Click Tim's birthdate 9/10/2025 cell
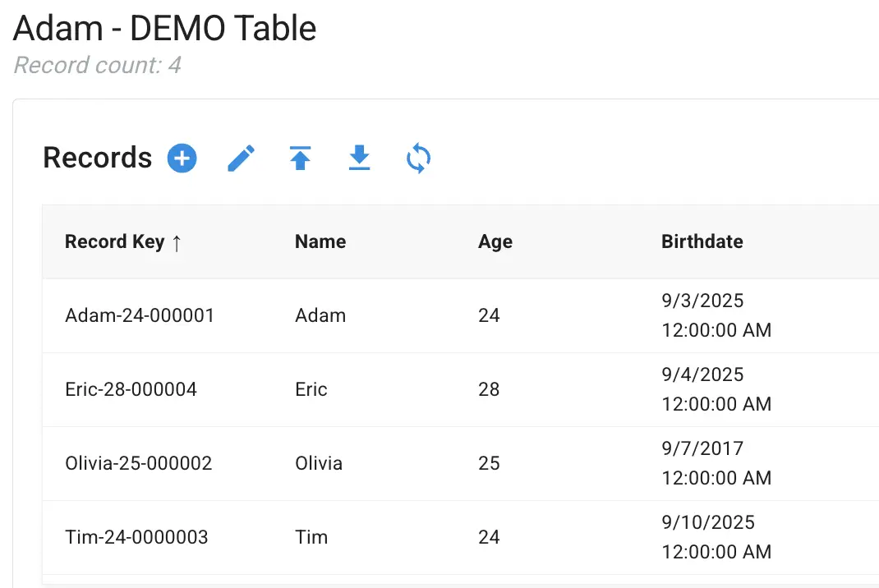Image resolution: width=879 pixels, height=588 pixels. (716, 537)
